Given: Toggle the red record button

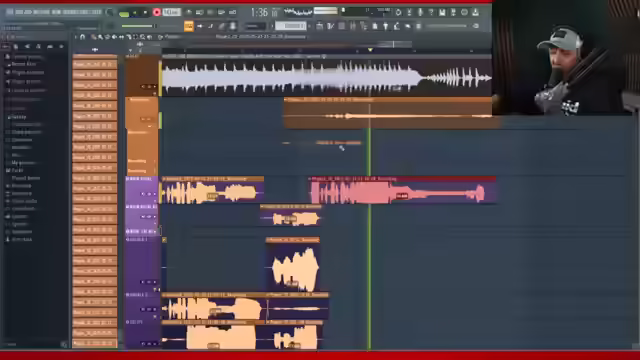Looking at the screenshot, I should pos(157,12).
